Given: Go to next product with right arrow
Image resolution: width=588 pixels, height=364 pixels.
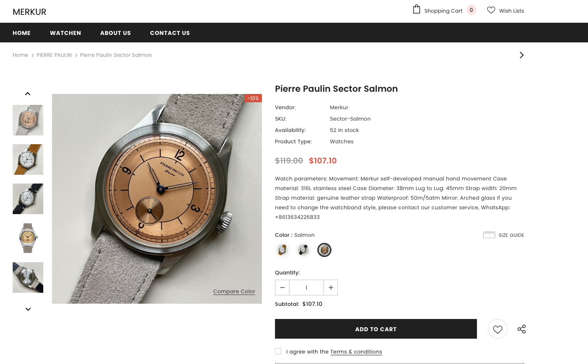Looking at the screenshot, I should click(521, 55).
